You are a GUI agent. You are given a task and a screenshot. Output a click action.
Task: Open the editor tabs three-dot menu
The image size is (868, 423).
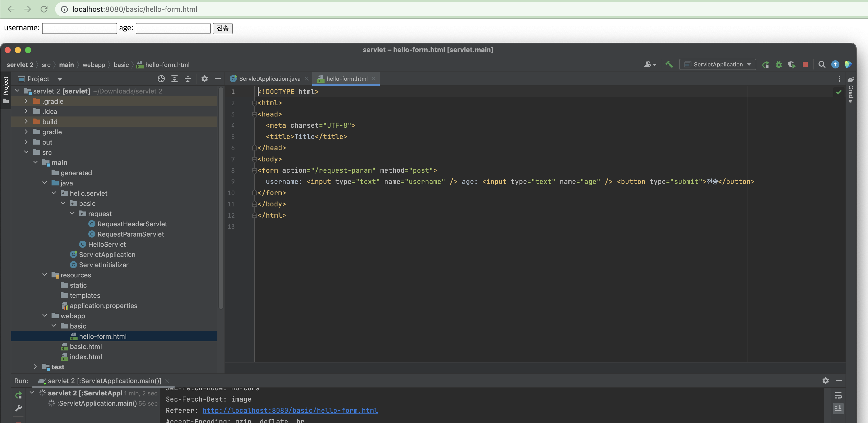click(x=839, y=79)
